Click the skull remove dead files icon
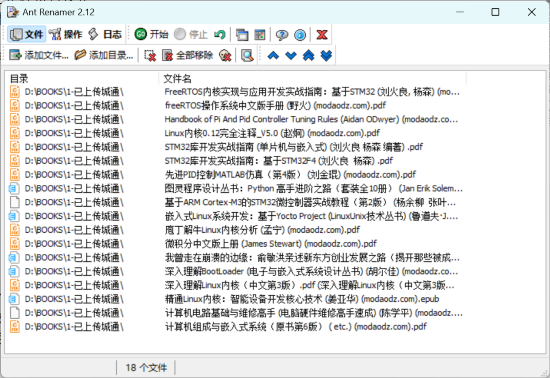The height and width of the screenshot is (378, 550). click(x=225, y=55)
